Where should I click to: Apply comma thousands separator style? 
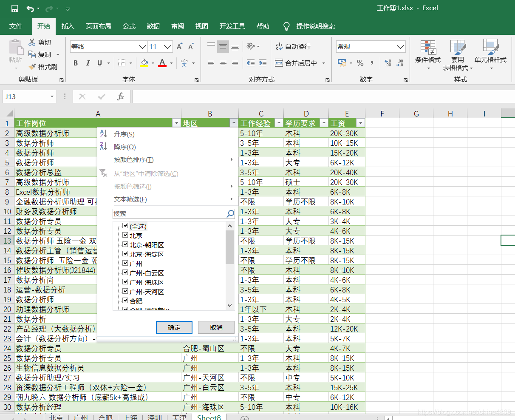pyautogui.click(x=372, y=63)
